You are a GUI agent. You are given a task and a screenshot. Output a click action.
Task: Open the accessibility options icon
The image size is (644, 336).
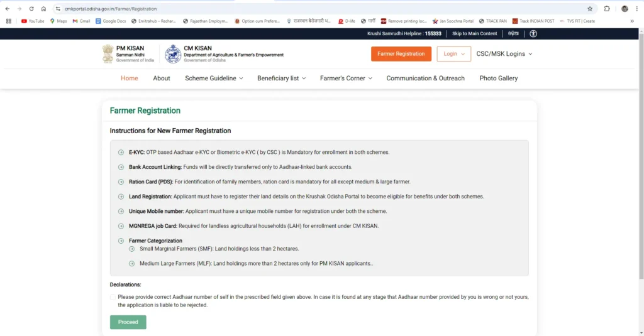click(533, 34)
